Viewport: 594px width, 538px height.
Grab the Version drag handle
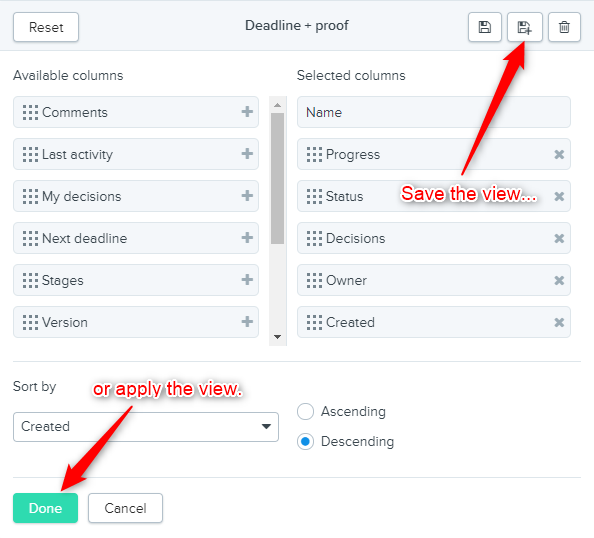pos(30,323)
